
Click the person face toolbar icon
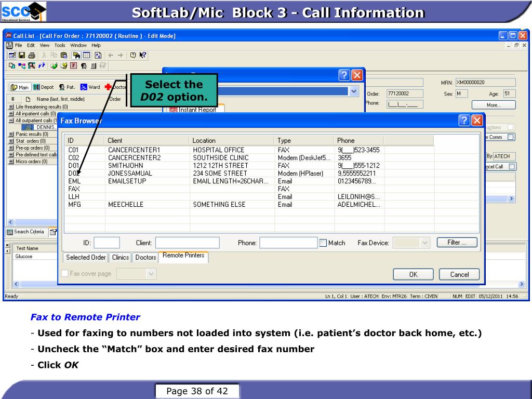click(x=84, y=65)
